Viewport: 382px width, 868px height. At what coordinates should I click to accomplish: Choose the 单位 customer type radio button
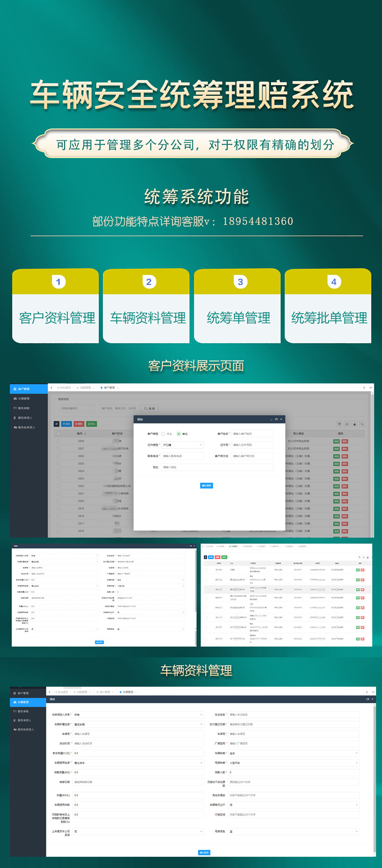click(x=179, y=434)
